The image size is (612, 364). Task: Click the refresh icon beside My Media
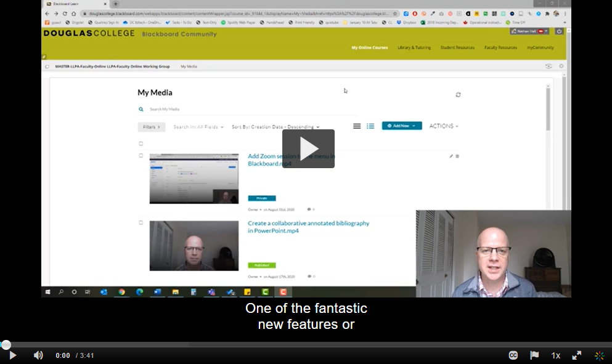click(458, 95)
